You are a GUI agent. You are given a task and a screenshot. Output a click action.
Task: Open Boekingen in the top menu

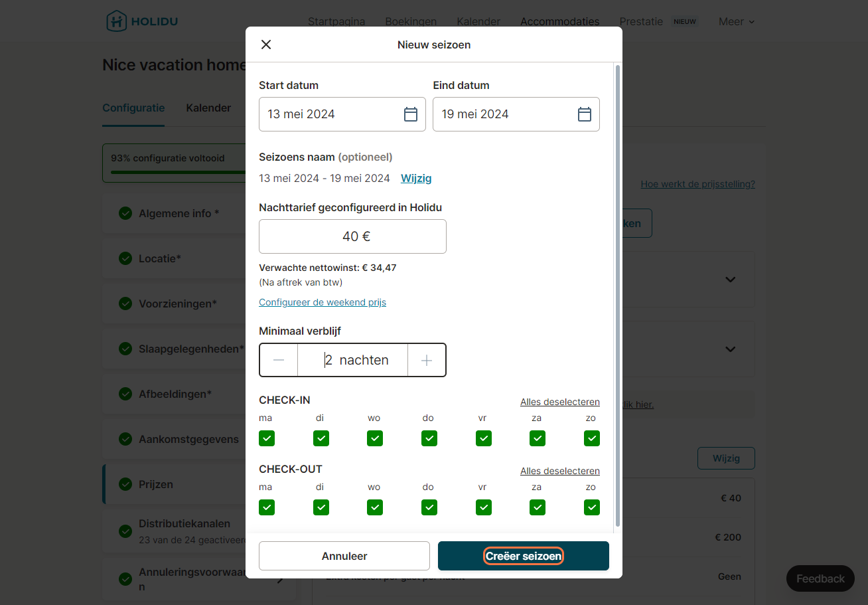(x=411, y=21)
